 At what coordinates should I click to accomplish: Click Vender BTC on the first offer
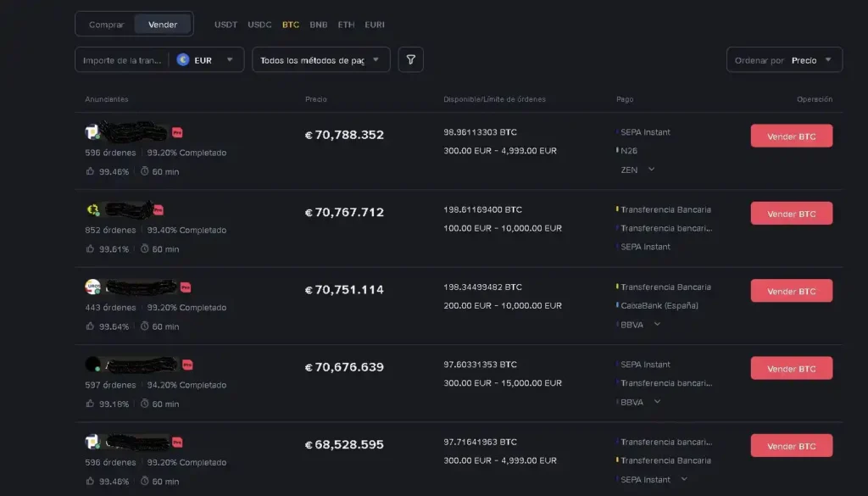coord(791,136)
